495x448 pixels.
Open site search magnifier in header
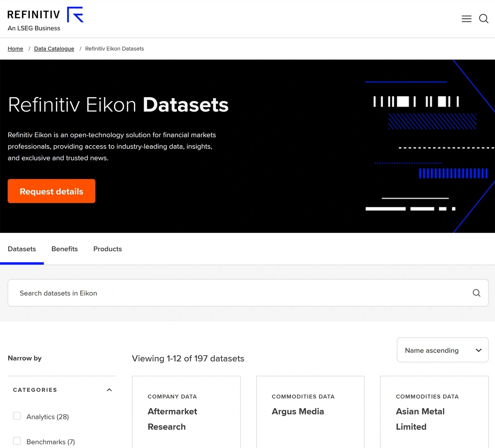484,19
